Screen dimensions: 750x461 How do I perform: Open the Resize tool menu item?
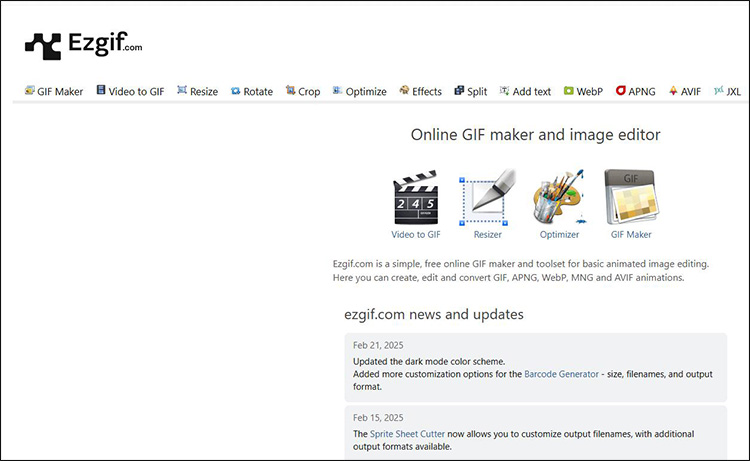[197, 91]
